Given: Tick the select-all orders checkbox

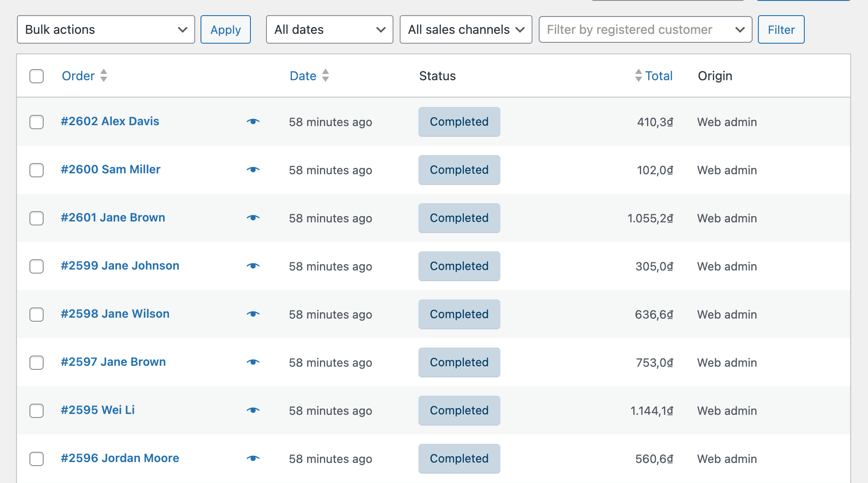Looking at the screenshot, I should point(37,76).
